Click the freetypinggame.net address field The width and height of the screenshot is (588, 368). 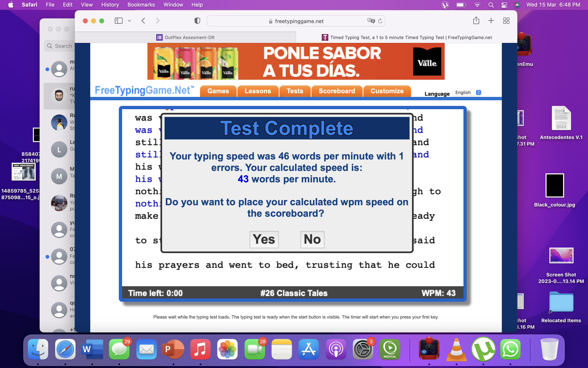[x=296, y=21]
